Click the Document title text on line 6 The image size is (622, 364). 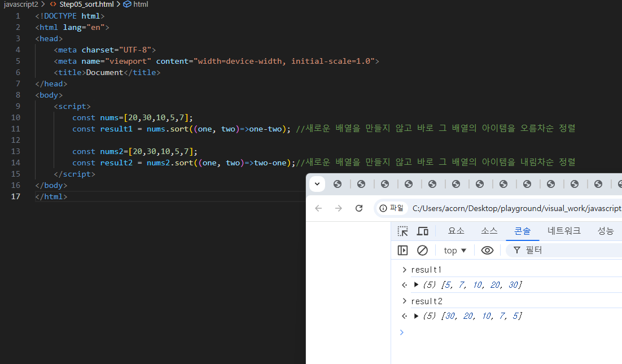[x=105, y=73]
